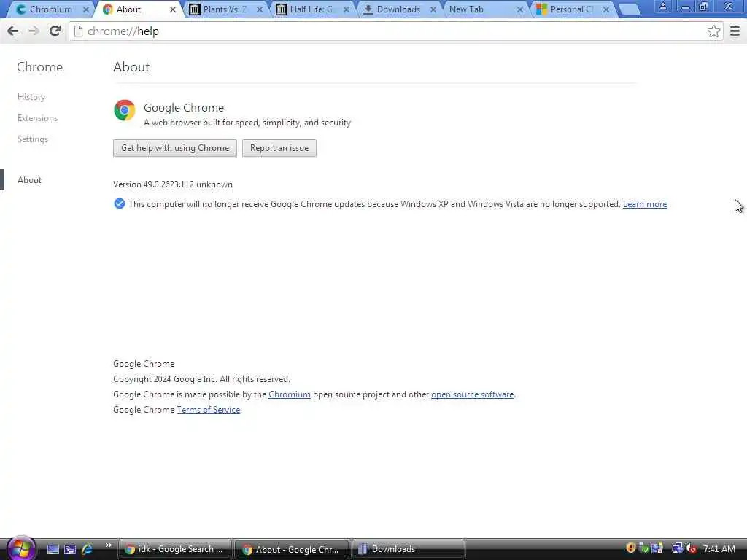Close the About tab
The image size is (747, 560).
click(x=172, y=9)
